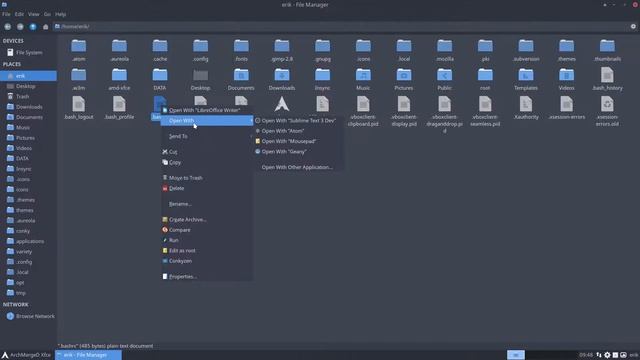Click Run in context menu
This screenshot has height=360, width=640.
[207, 240]
